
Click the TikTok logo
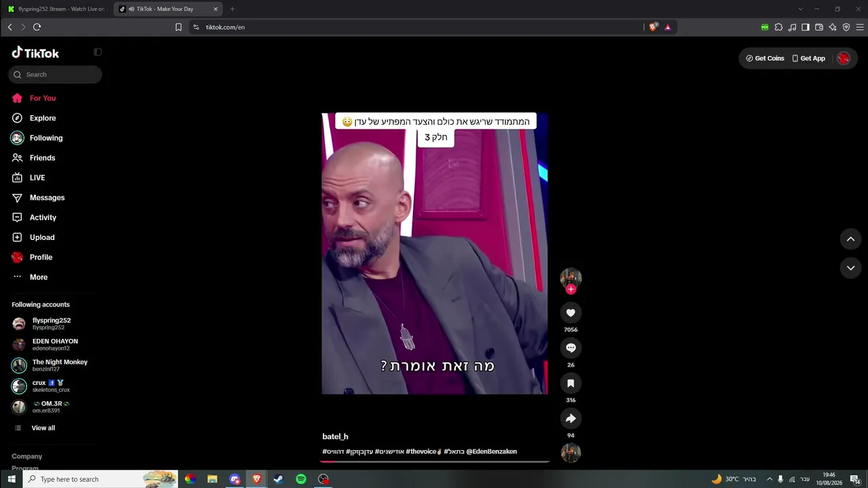(35, 53)
